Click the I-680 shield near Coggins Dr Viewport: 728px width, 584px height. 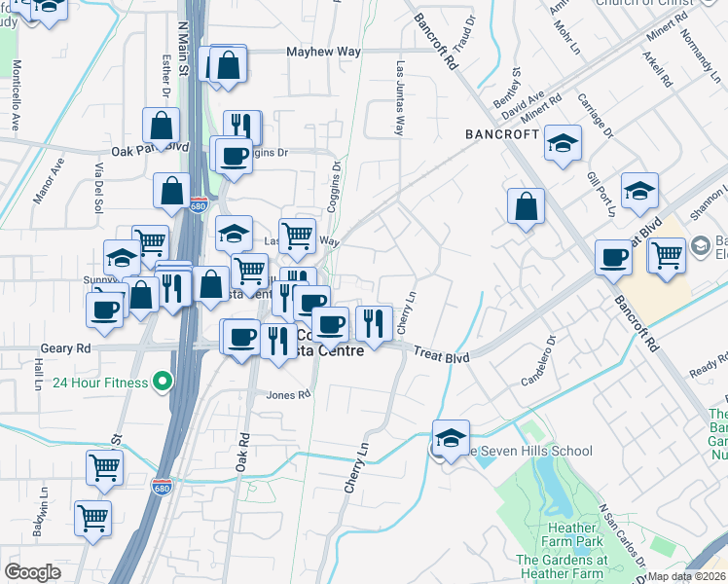tap(199, 204)
